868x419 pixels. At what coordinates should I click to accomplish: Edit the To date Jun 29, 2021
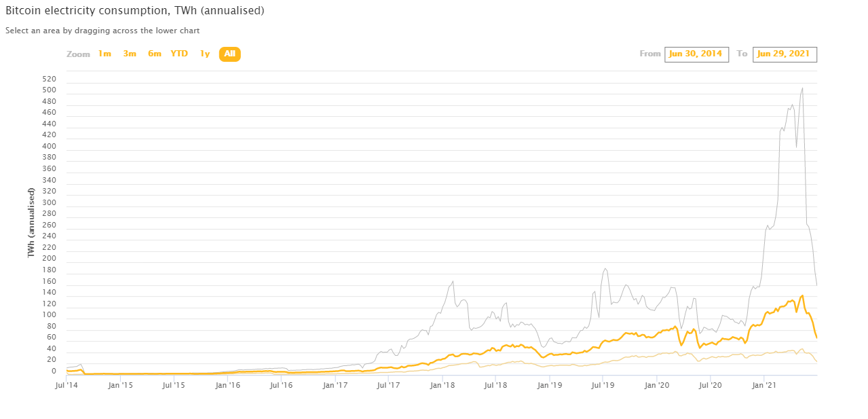click(785, 54)
